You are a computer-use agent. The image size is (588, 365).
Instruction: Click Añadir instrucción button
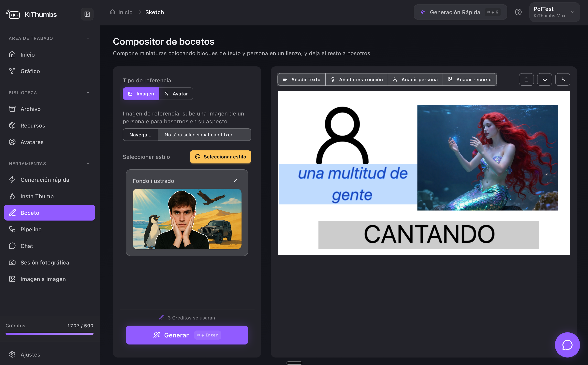357,79
